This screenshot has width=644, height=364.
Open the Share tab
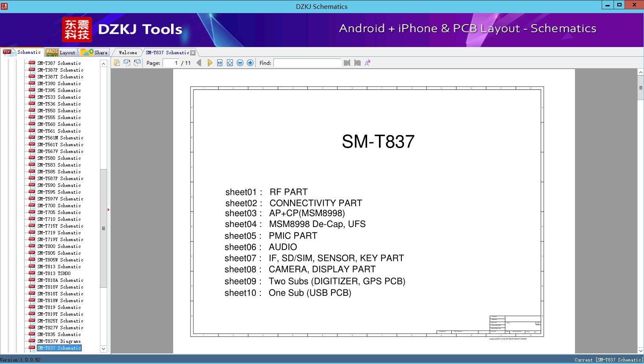pos(94,53)
